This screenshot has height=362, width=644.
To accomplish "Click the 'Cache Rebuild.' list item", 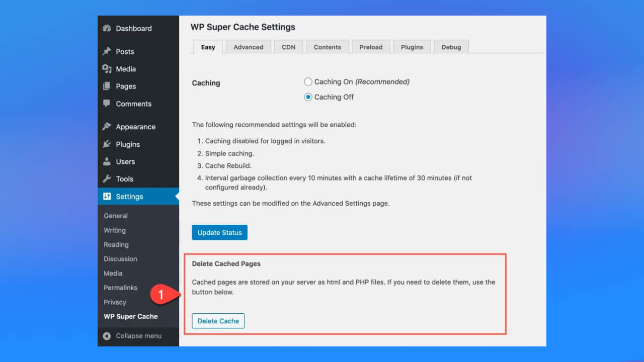I will pos(228,165).
